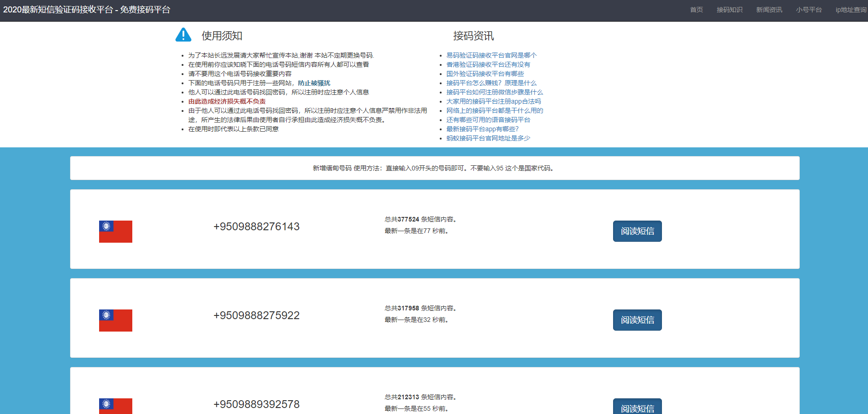Open article 接码平台怎么赚钱？原理是什么
The height and width of the screenshot is (414, 868).
coord(491,83)
